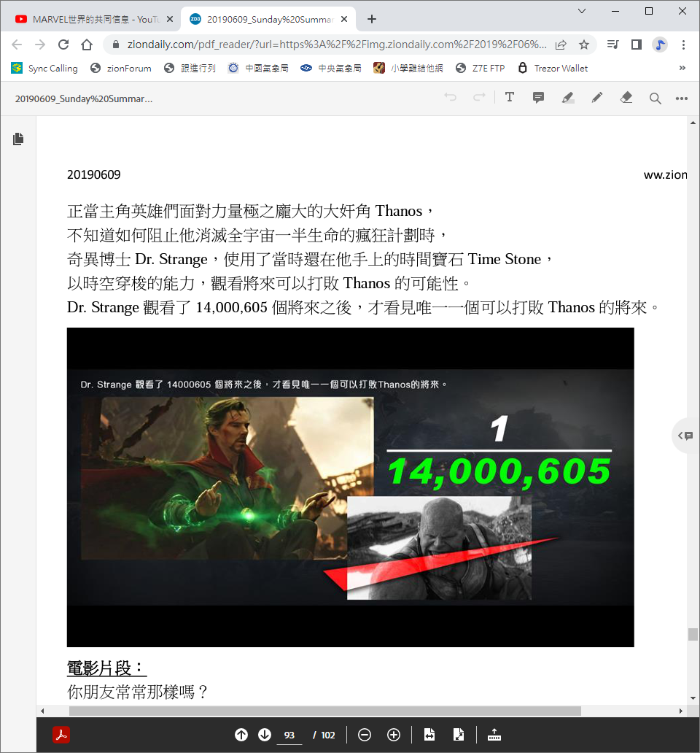Select the 20190609_Sunday Summary tab
The image size is (700, 753).
(x=268, y=19)
